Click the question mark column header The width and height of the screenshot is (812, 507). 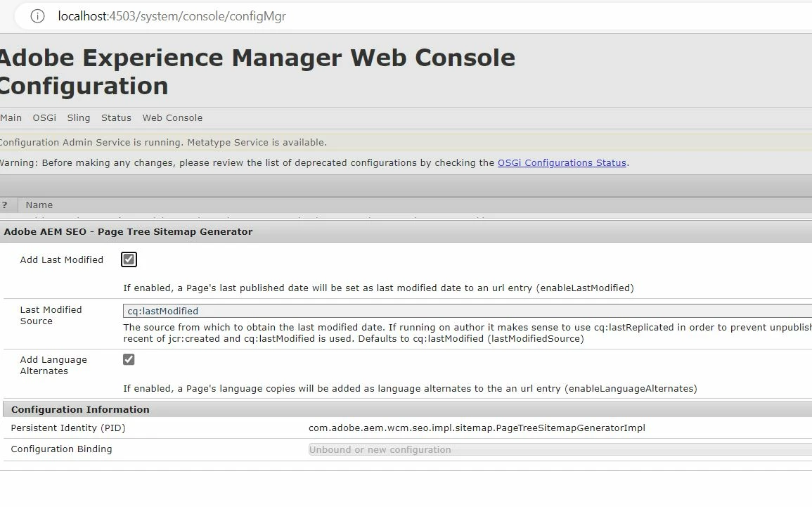(5, 205)
